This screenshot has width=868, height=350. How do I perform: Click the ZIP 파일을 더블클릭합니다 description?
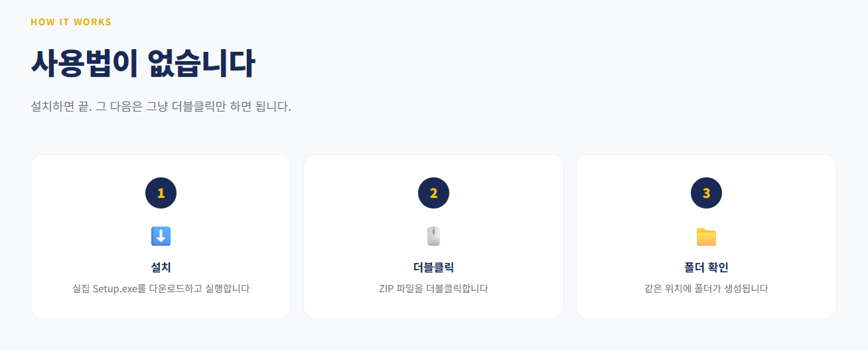pyautogui.click(x=433, y=289)
